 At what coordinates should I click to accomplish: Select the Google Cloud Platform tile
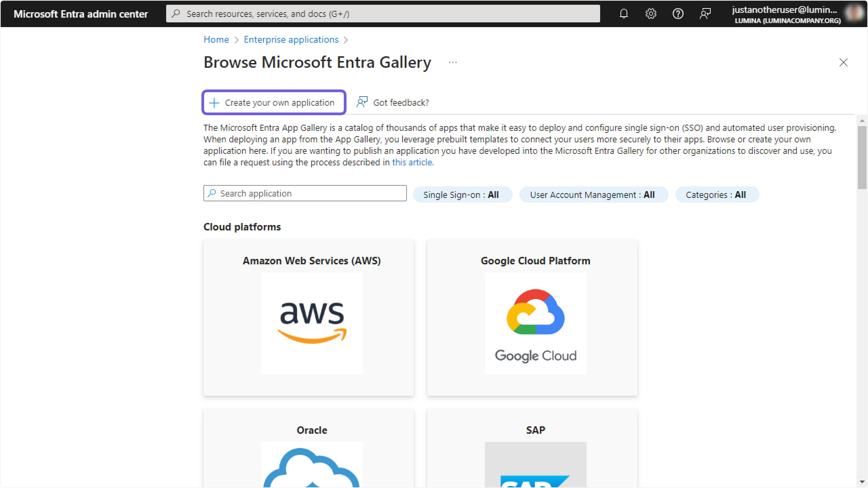click(x=532, y=318)
